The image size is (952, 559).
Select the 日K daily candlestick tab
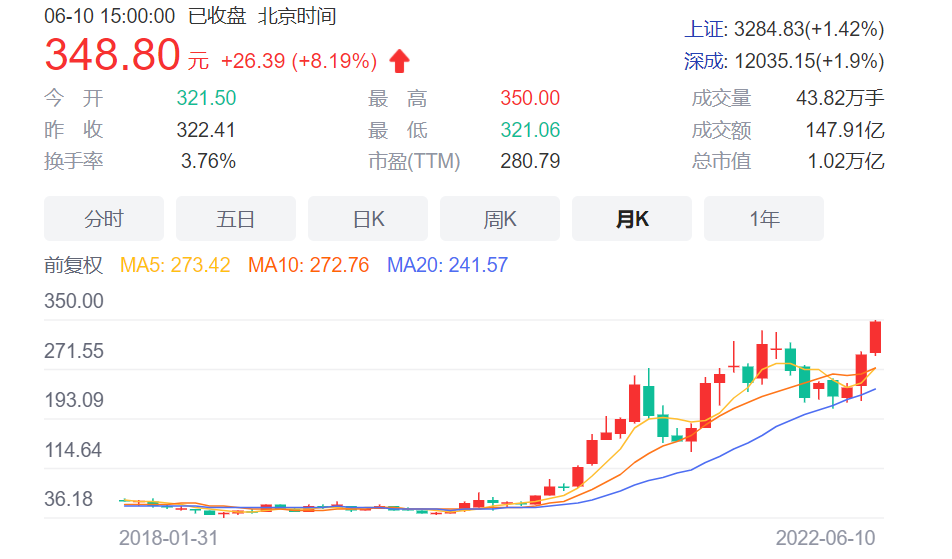click(x=368, y=219)
